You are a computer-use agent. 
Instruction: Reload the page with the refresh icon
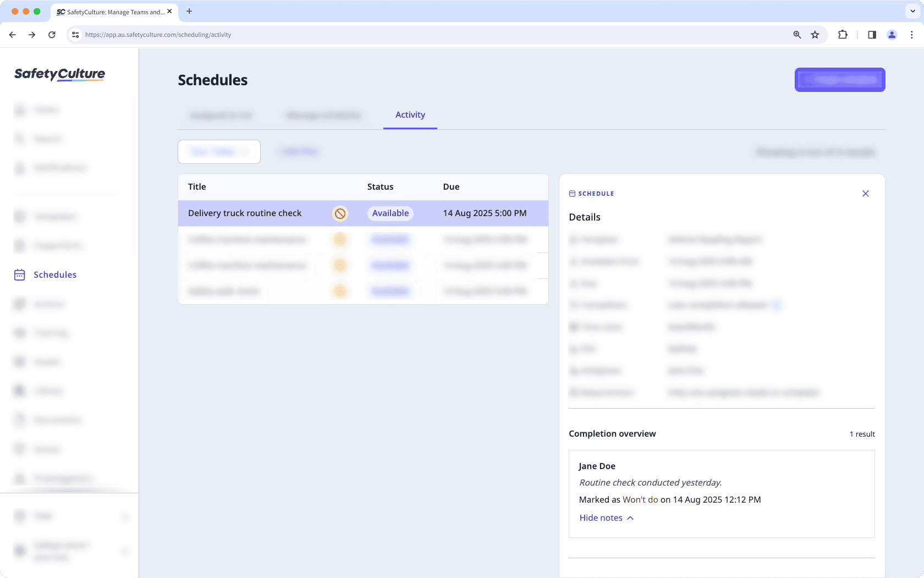tap(52, 34)
